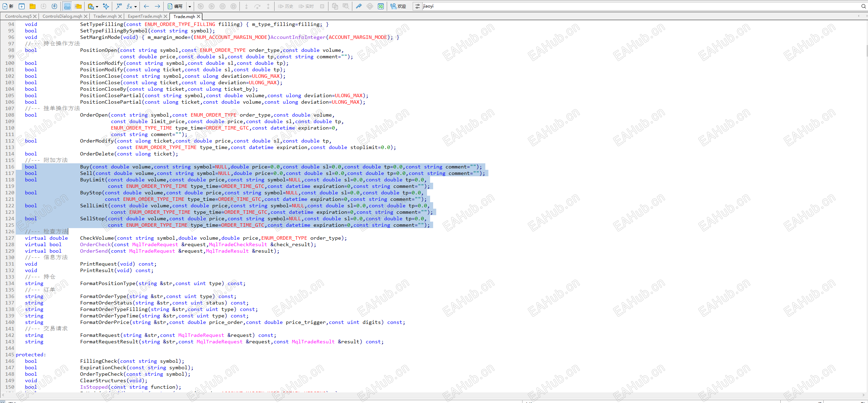Toggle the Toolbox folder panel icon

click(x=78, y=6)
